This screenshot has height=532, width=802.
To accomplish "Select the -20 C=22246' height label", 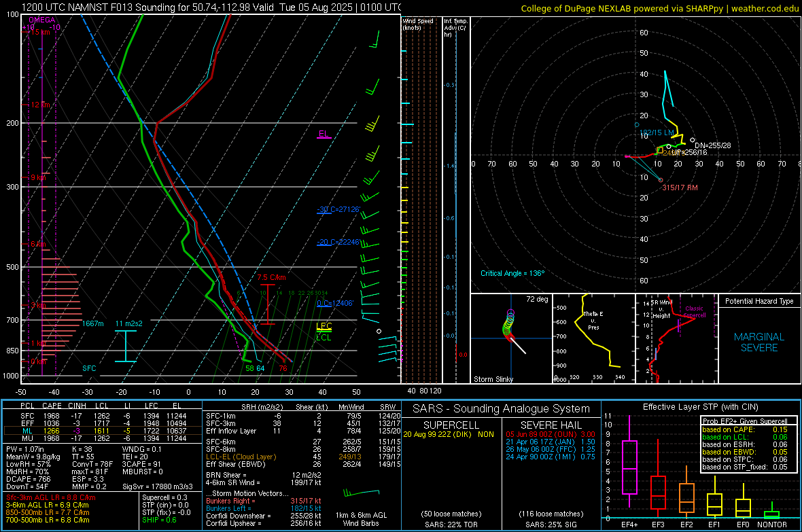I will [338, 242].
